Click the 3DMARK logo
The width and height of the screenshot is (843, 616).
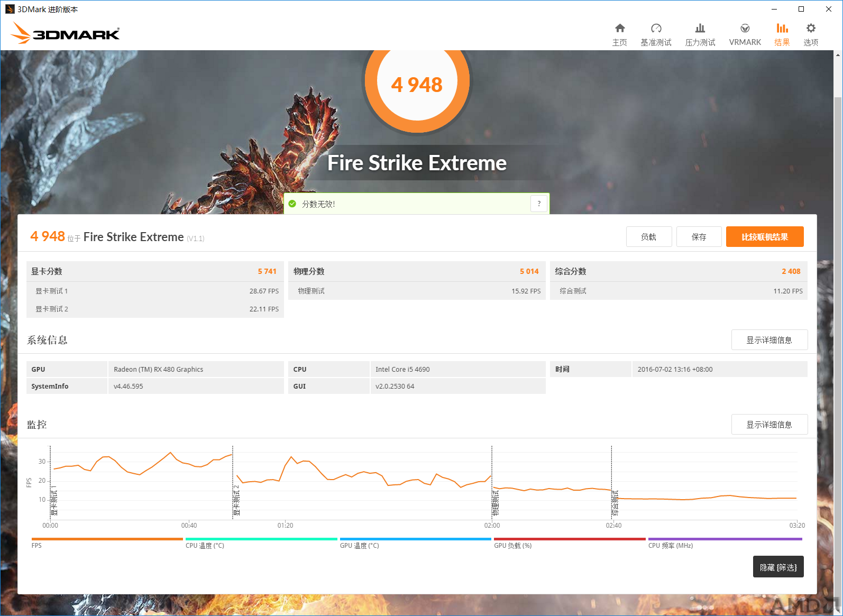(x=65, y=33)
